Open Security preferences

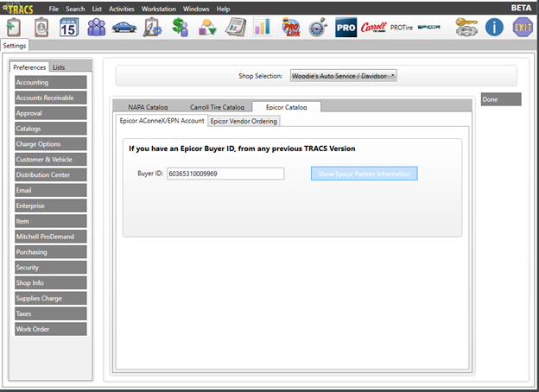point(50,268)
